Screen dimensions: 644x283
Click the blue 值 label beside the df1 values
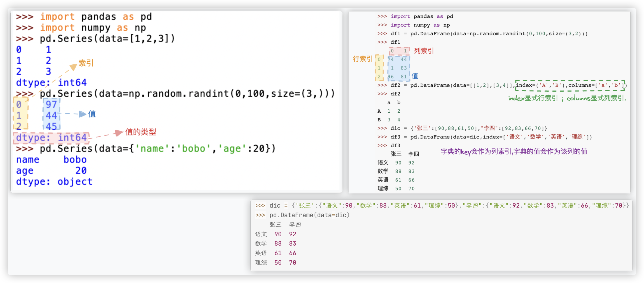(415, 76)
